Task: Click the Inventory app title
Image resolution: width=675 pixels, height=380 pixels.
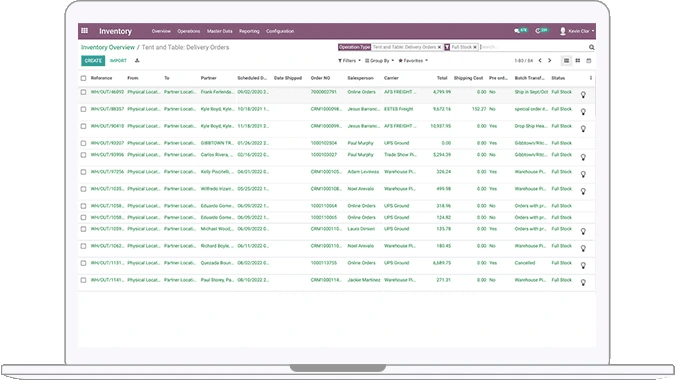Action: [x=115, y=31]
